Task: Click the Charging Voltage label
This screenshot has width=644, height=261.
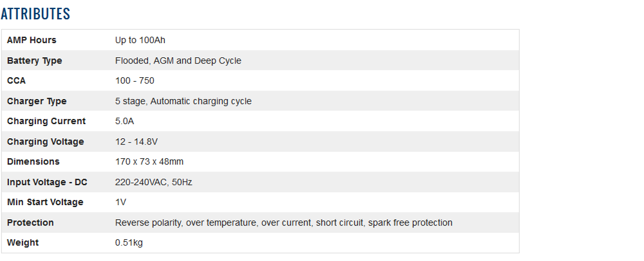Action: pyautogui.click(x=46, y=141)
